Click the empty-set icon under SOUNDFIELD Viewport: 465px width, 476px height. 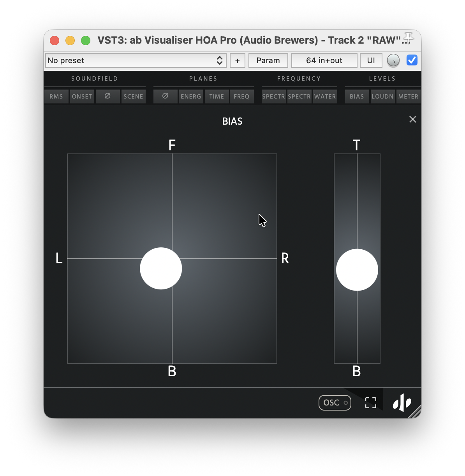coord(108,96)
